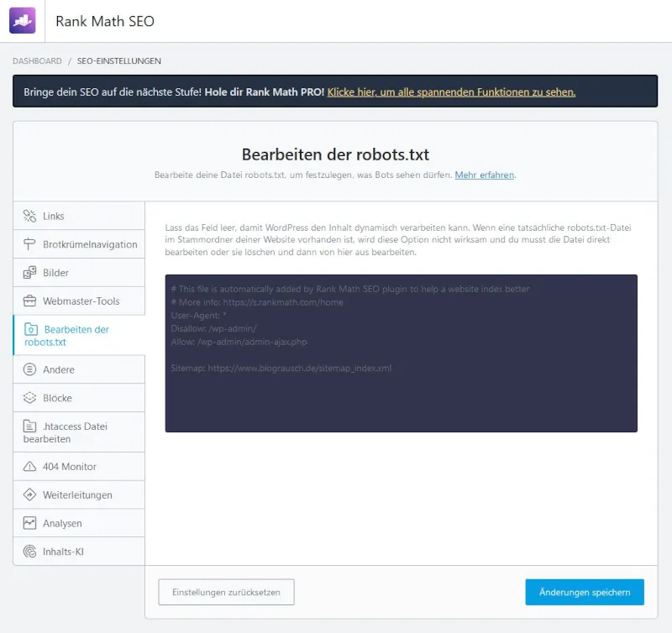This screenshot has width=672, height=633.
Task: Open the Links settings tab
Action: point(79,216)
